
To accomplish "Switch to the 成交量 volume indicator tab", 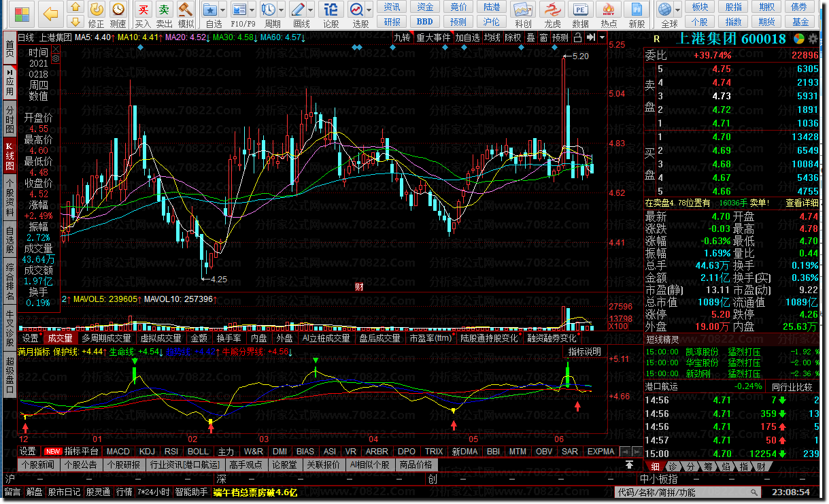I will [x=60, y=338].
